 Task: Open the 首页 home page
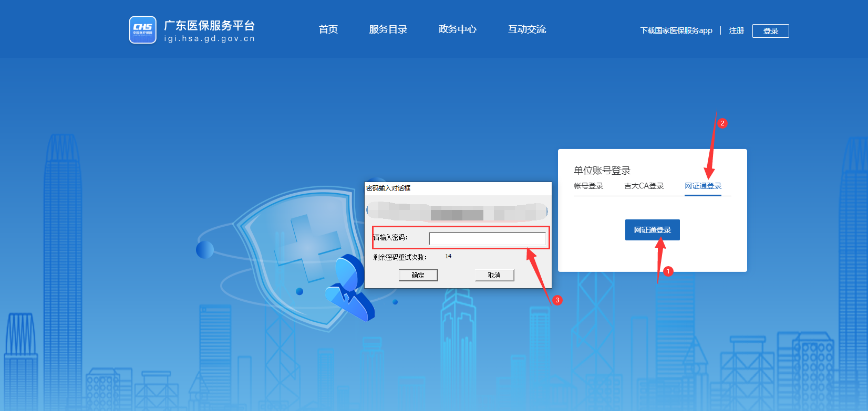(328, 29)
